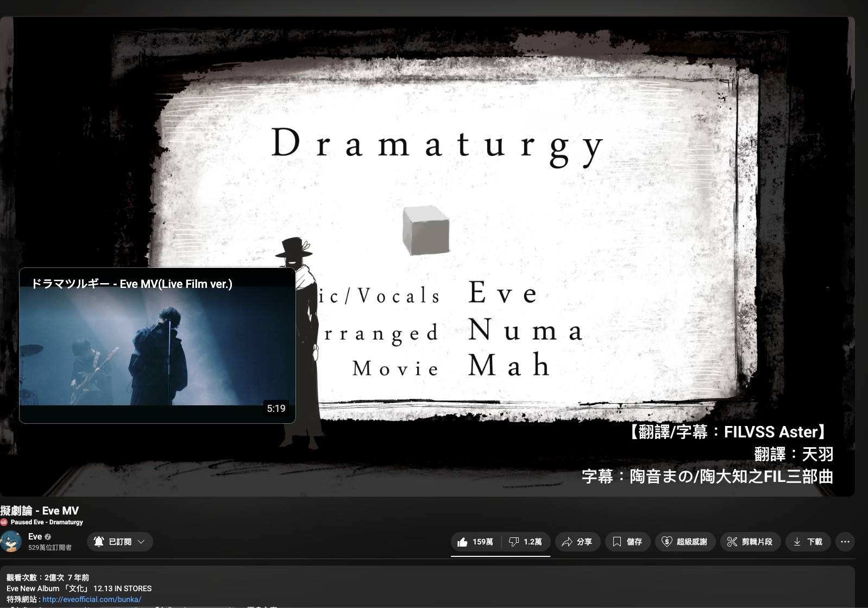This screenshot has height=608, width=868.
Task: Click the 529萬位訂閱者 subscriber count
Action: click(x=50, y=548)
